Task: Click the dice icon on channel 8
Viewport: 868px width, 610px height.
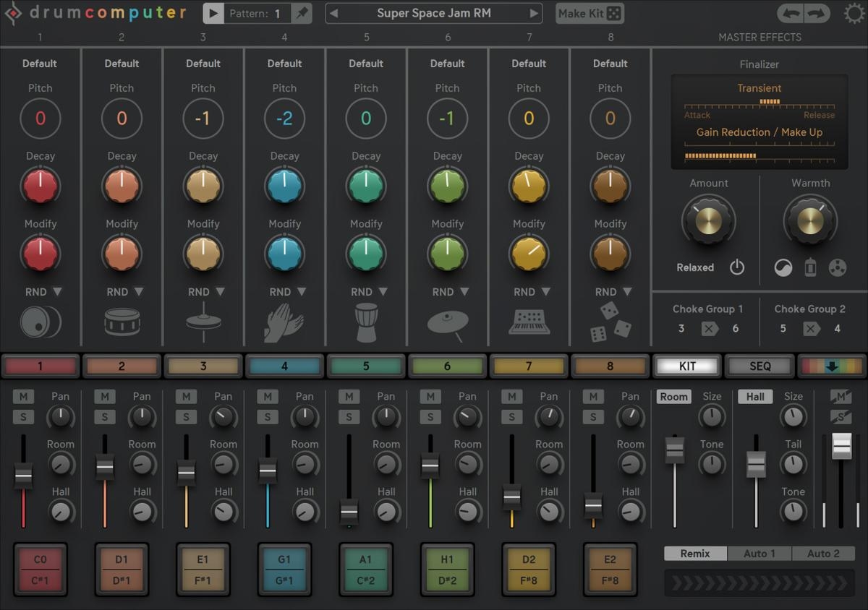Action: [x=610, y=321]
